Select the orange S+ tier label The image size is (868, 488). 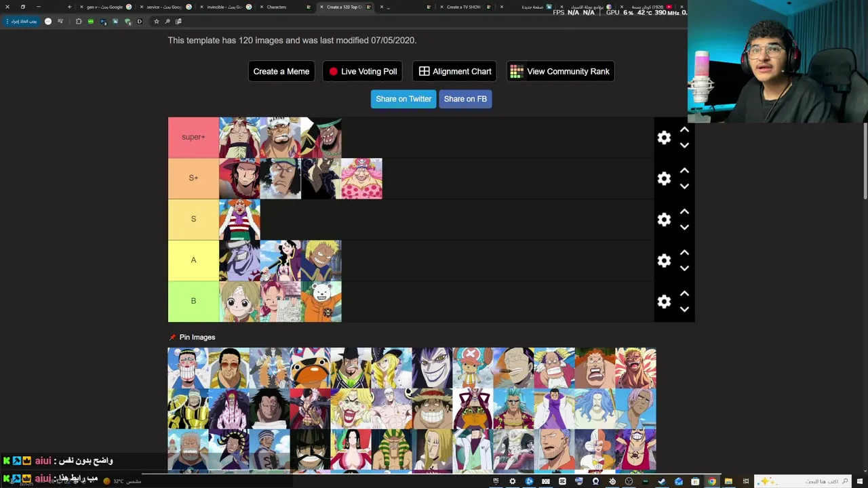(193, 178)
